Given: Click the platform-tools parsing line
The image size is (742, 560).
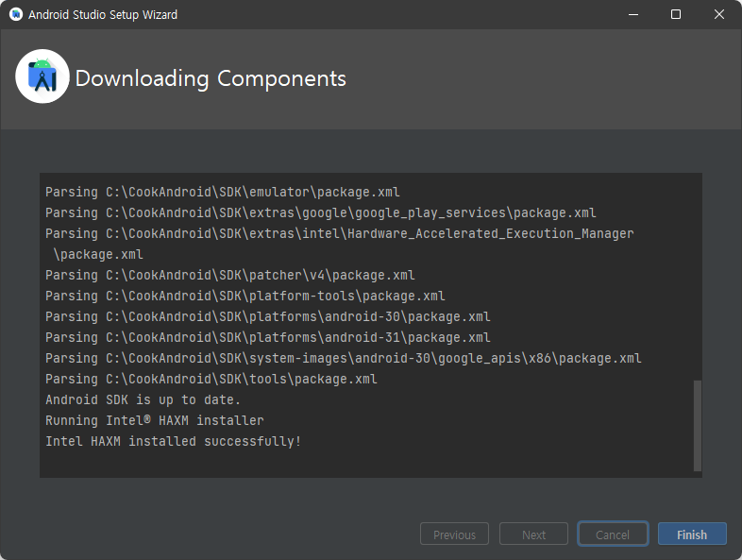Looking at the screenshot, I should (x=245, y=296).
